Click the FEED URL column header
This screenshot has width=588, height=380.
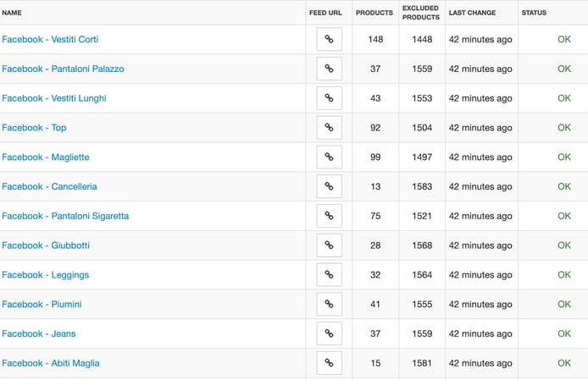pos(325,13)
